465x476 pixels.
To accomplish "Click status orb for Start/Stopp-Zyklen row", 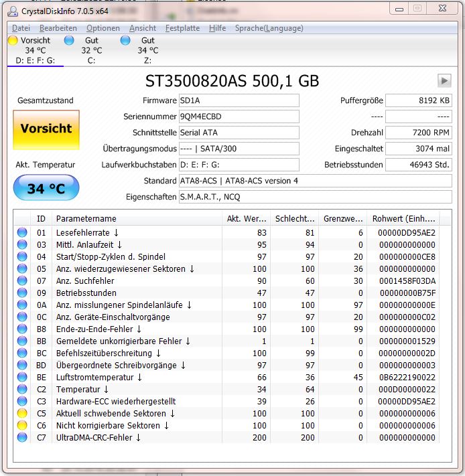I will 22,257.
